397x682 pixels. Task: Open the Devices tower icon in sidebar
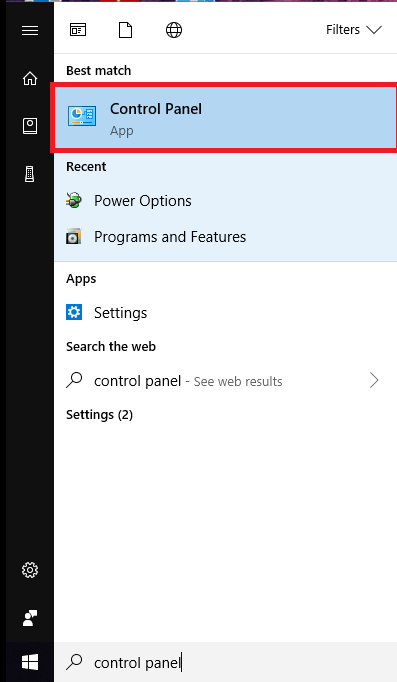click(x=30, y=174)
